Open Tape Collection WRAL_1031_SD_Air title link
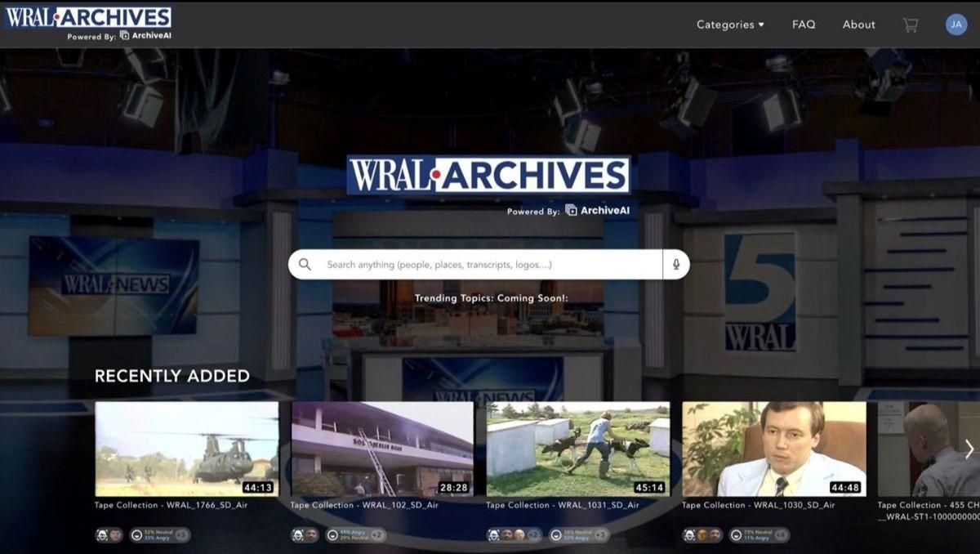Screen dimensions: 980x554 click(562, 505)
